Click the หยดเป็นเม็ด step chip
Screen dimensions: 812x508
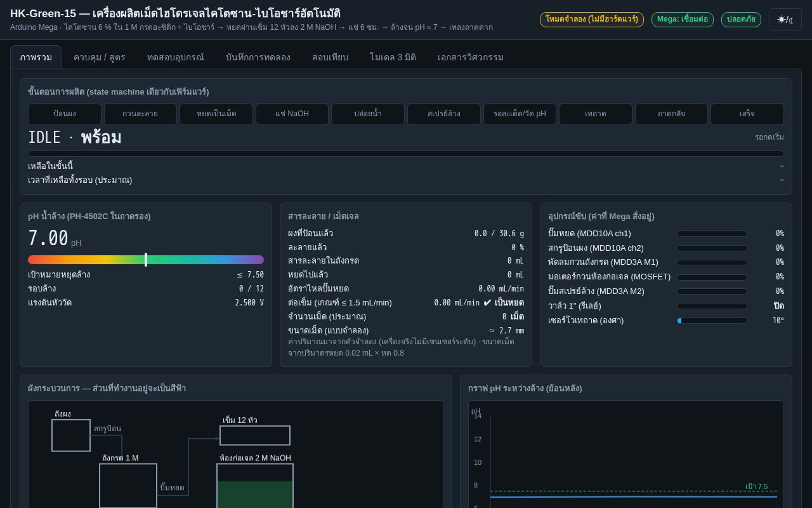[216, 114]
